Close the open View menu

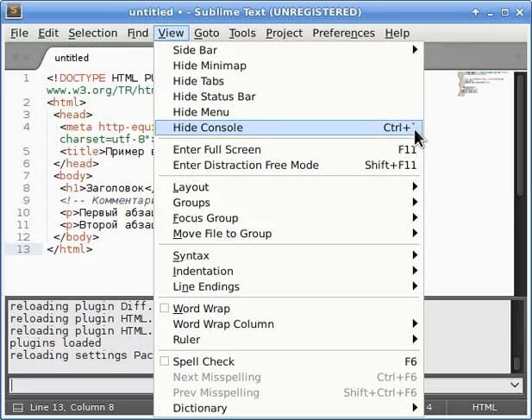171,34
